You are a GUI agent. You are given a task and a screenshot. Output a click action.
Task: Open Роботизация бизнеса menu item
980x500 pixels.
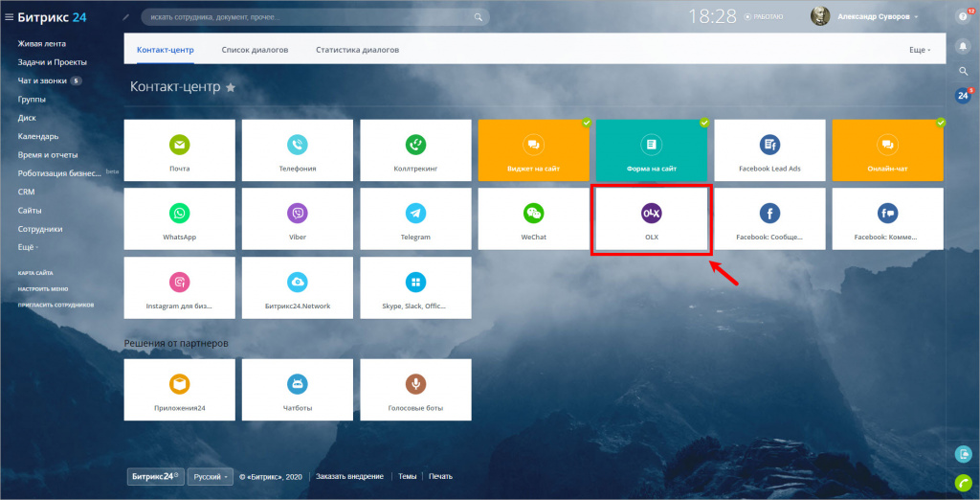pyautogui.click(x=59, y=173)
